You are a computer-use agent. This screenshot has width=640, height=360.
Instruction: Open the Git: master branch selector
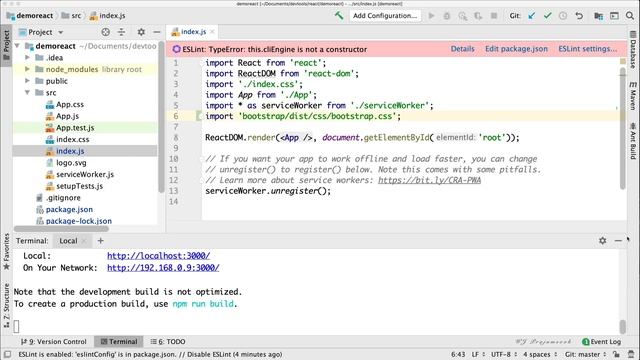(585, 354)
